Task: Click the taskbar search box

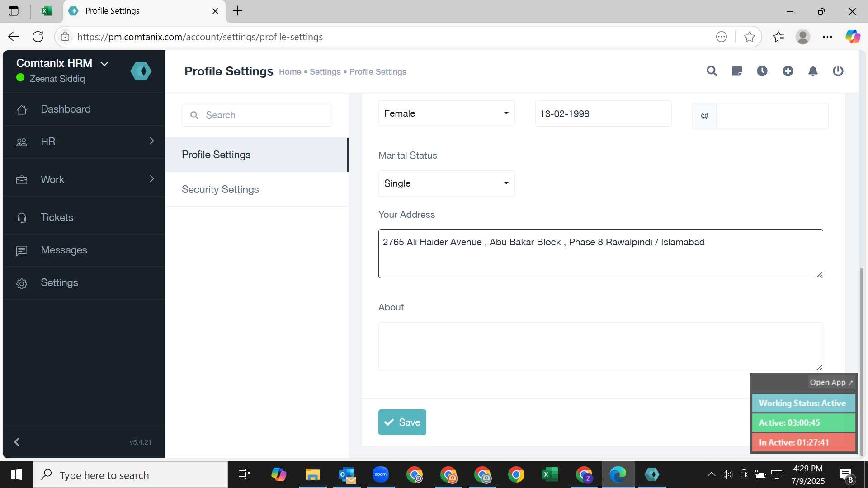Action: pos(130,474)
